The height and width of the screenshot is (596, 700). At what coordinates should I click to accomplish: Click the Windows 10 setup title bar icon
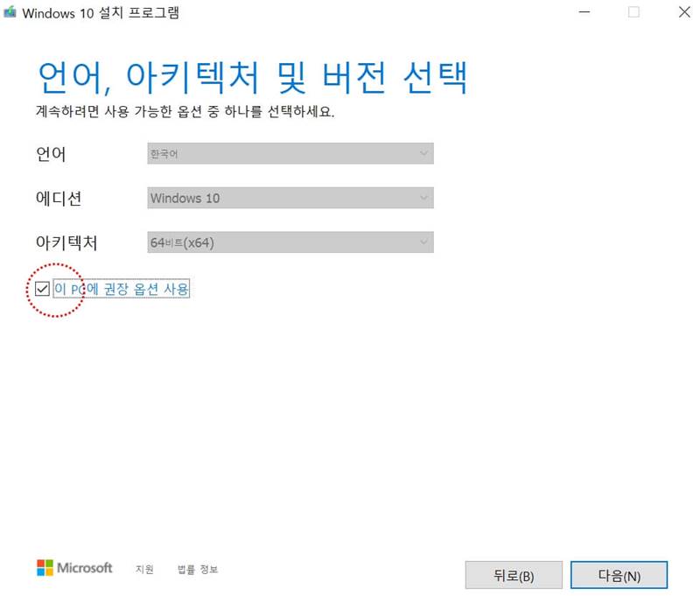click(10, 12)
